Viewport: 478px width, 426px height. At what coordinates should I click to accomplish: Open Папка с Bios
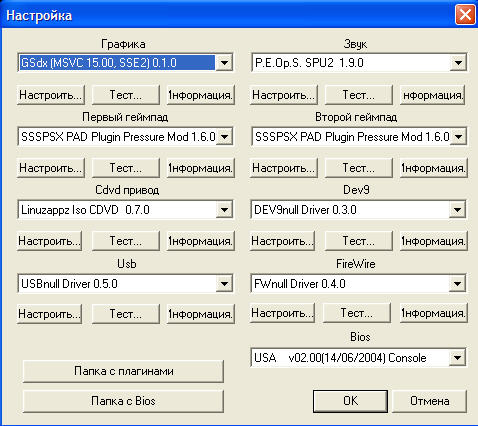tap(123, 401)
